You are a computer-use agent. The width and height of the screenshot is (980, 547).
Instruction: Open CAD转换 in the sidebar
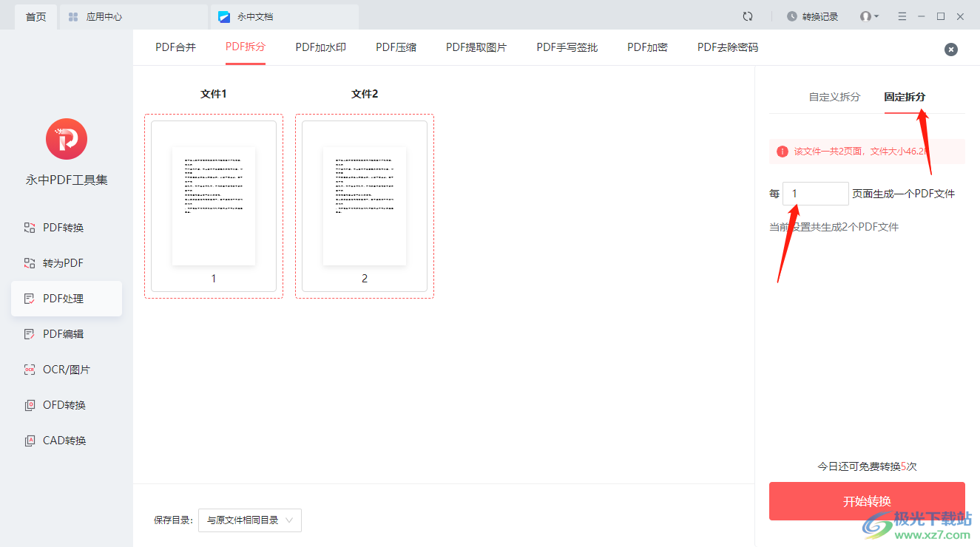click(67, 441)
